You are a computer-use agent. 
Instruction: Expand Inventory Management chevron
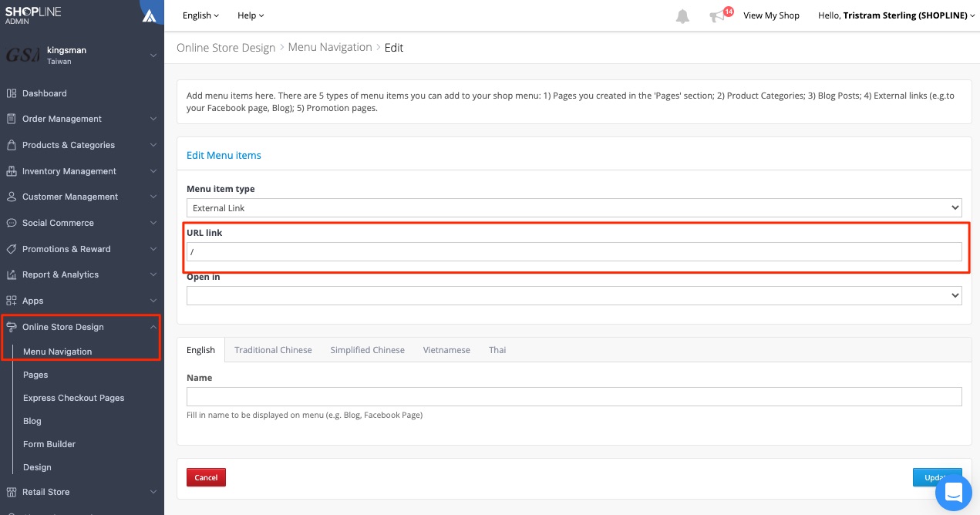[x=153, y=171]
